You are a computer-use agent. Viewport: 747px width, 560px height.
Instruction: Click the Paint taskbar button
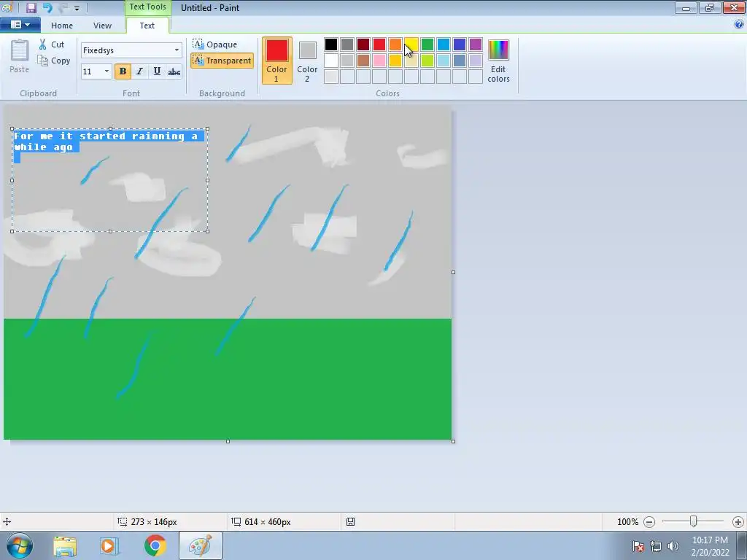pos(200,545)
